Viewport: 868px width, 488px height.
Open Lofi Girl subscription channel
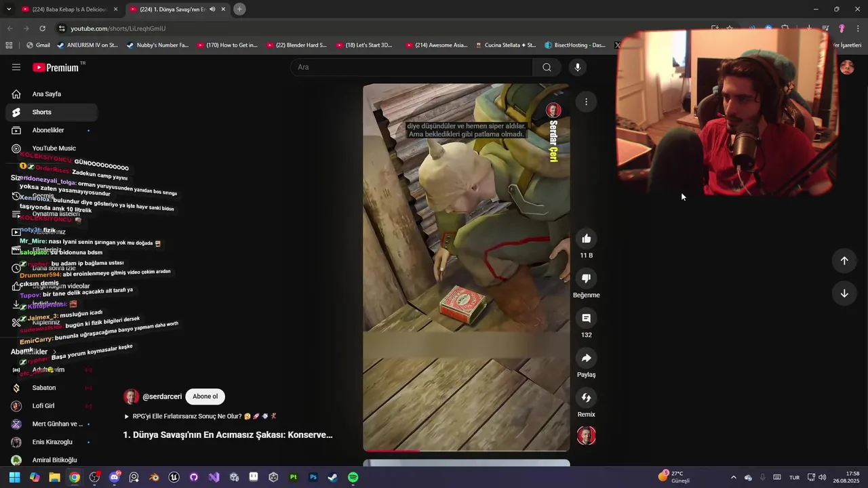point(51,406)
